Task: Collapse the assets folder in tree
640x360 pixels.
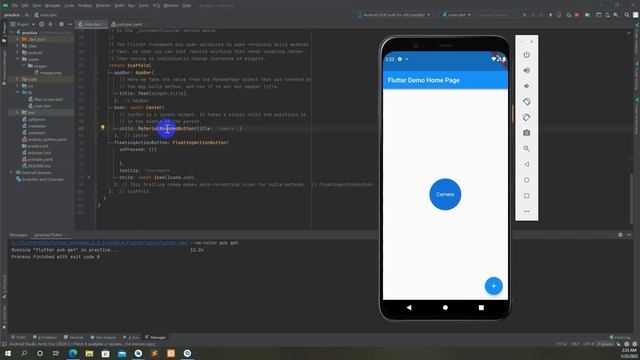Action: [x=18, y=59]
